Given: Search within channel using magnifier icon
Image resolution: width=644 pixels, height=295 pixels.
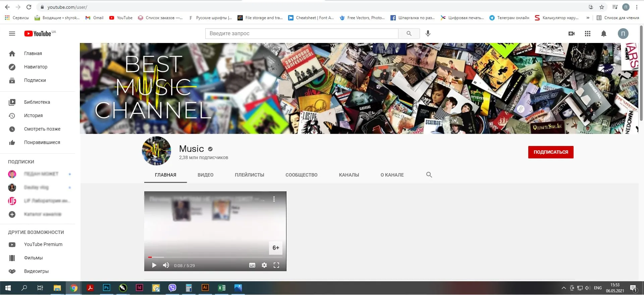Looking at the screenshot, I should tap(429, 175).
